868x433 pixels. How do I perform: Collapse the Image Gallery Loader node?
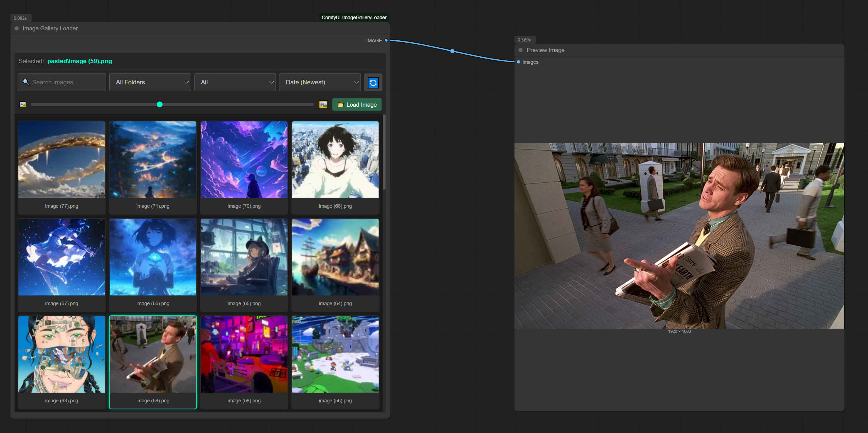pyautogui.click(x=16, y=29)
